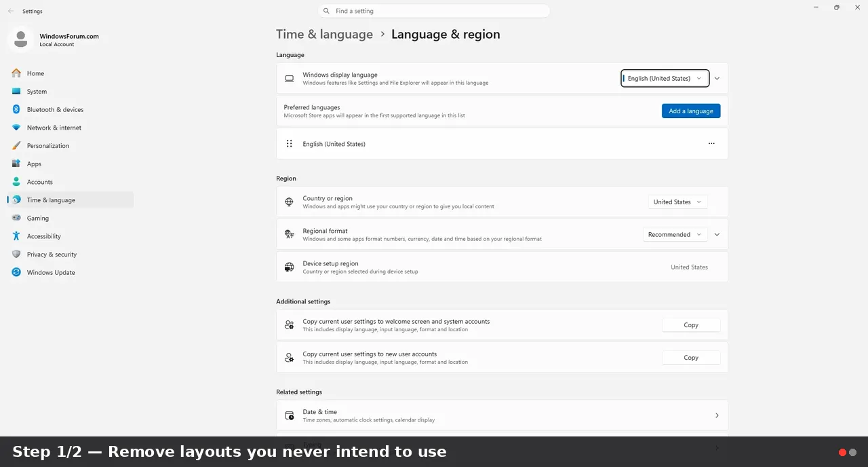Viewport: 868px width, 467px height.
Task: Expand the Regional format row chevron
Action: click(x=717, y=235)
